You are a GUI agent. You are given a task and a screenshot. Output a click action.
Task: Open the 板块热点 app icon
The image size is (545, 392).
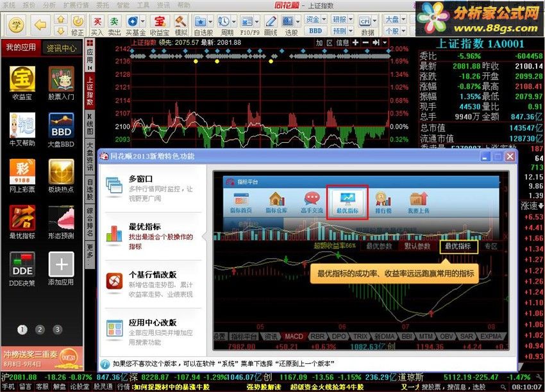pos(61,176)
